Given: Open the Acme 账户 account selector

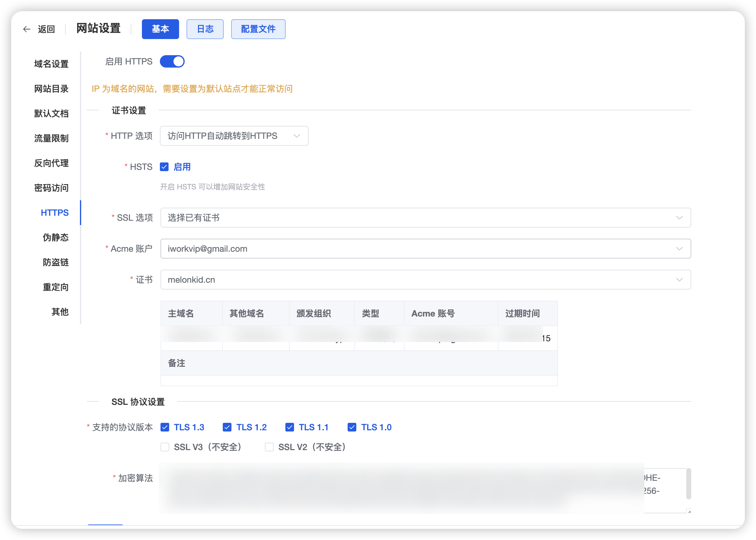Looking at the screenshot, I should (425, 248).
